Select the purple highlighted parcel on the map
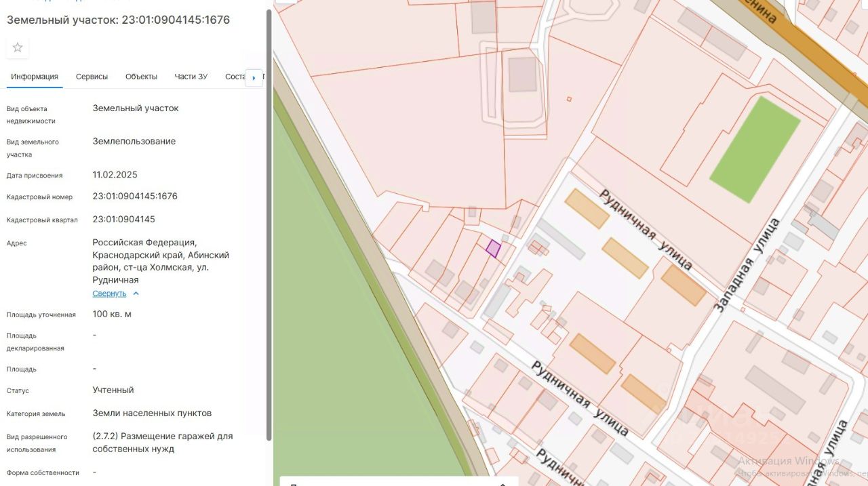 coord(493,248)
